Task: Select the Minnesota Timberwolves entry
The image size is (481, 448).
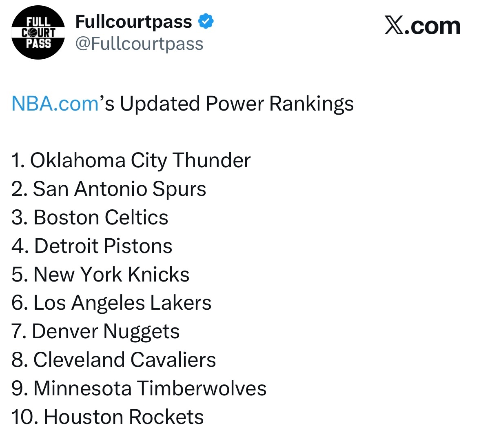Action: click(139, 388)
